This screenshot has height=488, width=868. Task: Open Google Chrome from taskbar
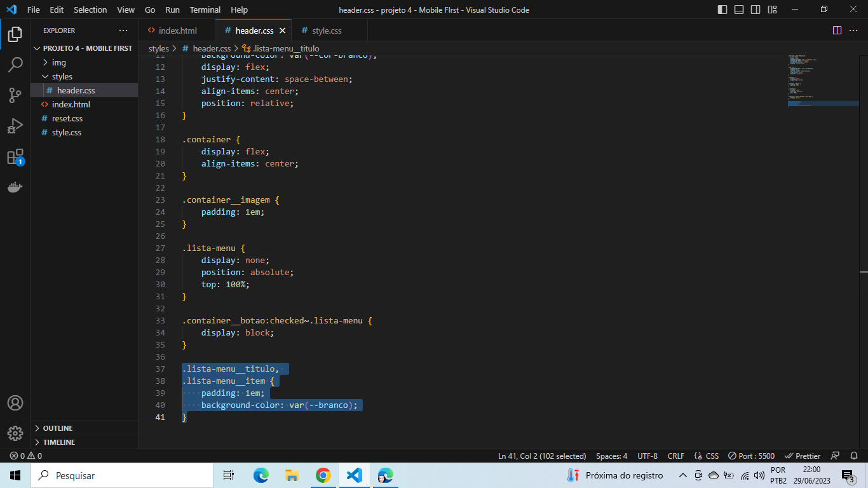pyautogui.click(x=323, y=475)
